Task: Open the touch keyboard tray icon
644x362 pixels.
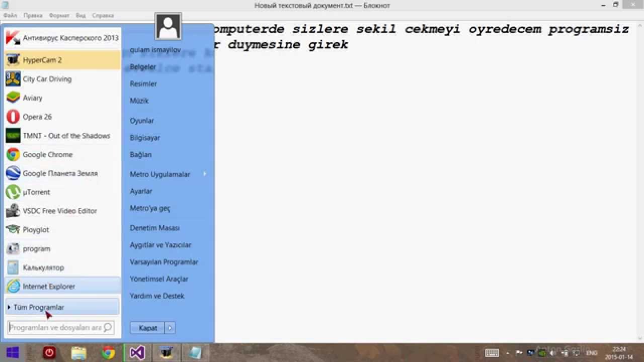Action: 492,353
